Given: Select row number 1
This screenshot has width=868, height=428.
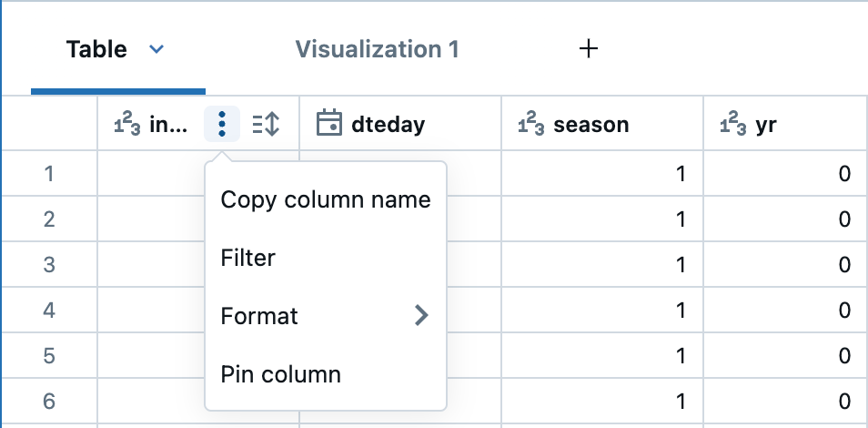Looking at the screenshot, I should 50,172.
